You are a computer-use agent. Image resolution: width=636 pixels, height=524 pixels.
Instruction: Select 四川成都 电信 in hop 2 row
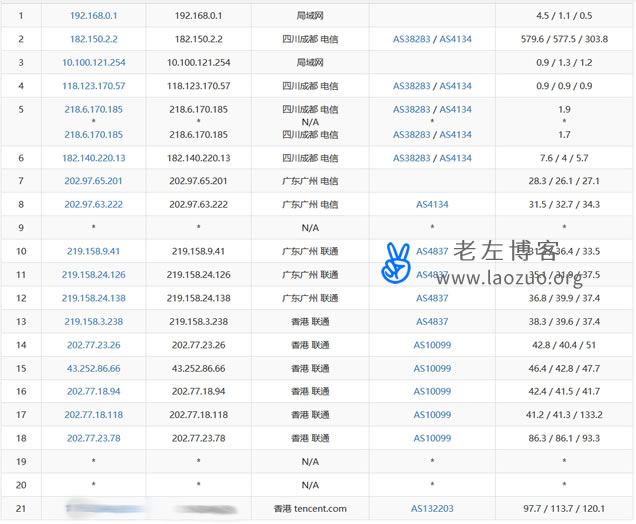coord(310,39)
